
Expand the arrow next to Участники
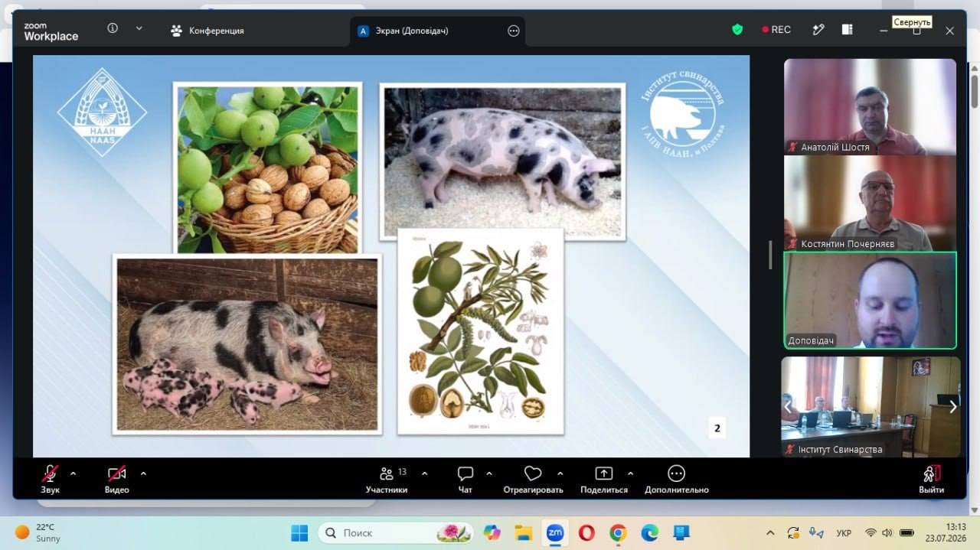(425, 474)
